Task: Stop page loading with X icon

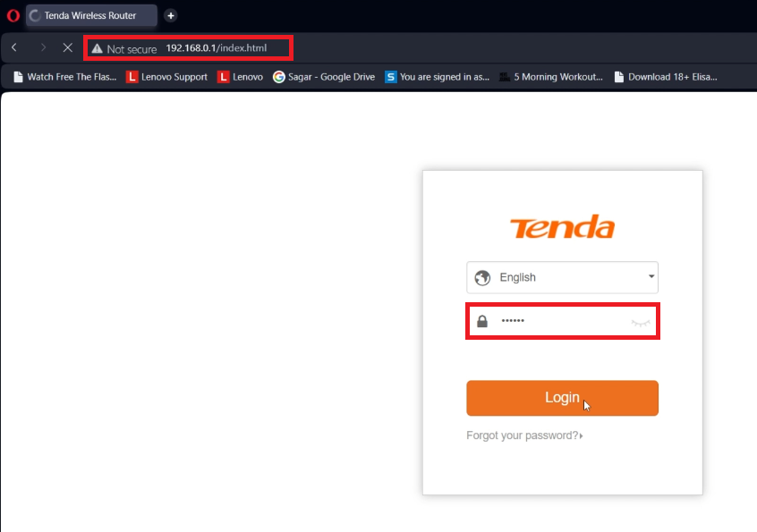Action: point(68,47)
